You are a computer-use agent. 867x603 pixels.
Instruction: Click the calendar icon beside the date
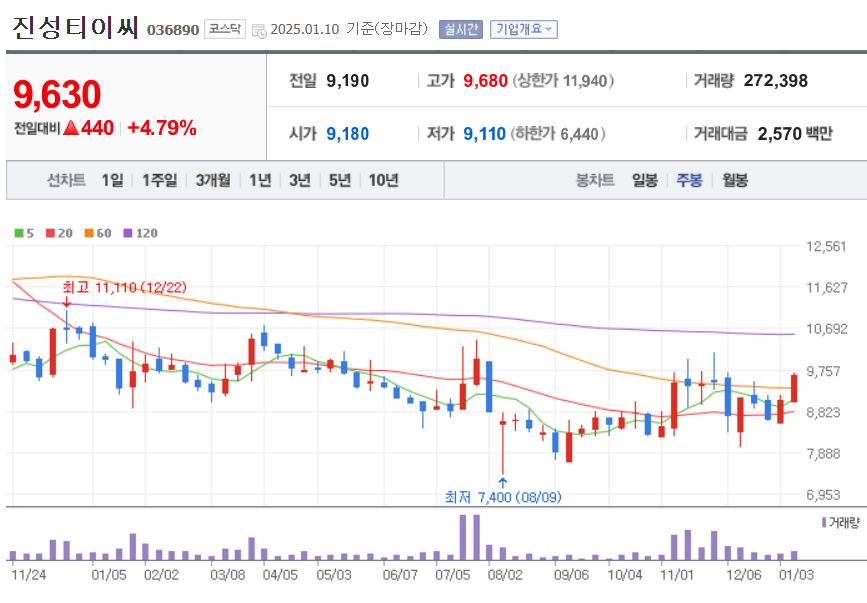coord(259,30)
